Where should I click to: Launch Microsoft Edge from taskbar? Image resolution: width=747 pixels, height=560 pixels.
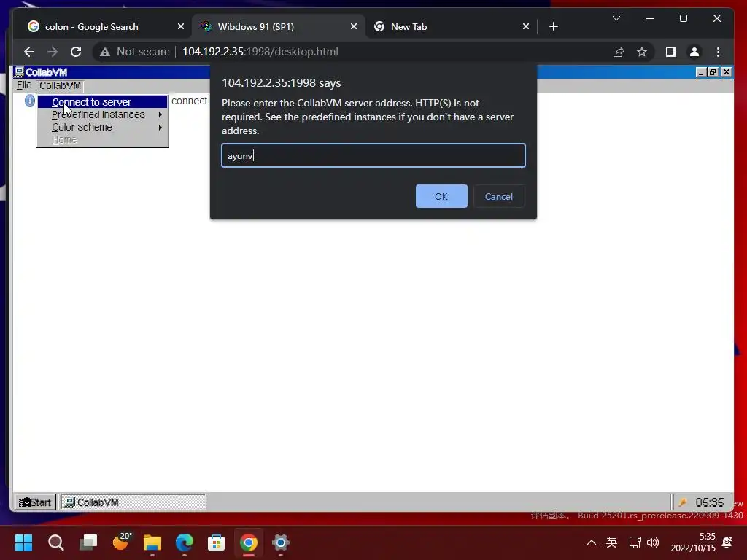[185, 542]
